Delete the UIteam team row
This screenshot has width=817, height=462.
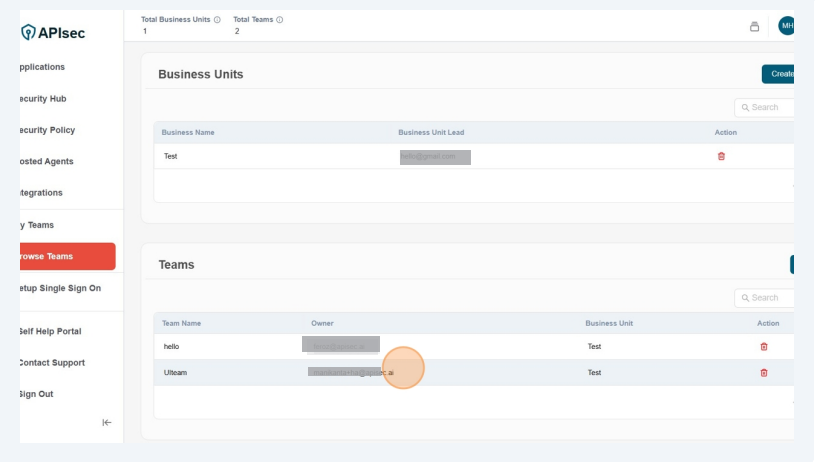(764, 372)
